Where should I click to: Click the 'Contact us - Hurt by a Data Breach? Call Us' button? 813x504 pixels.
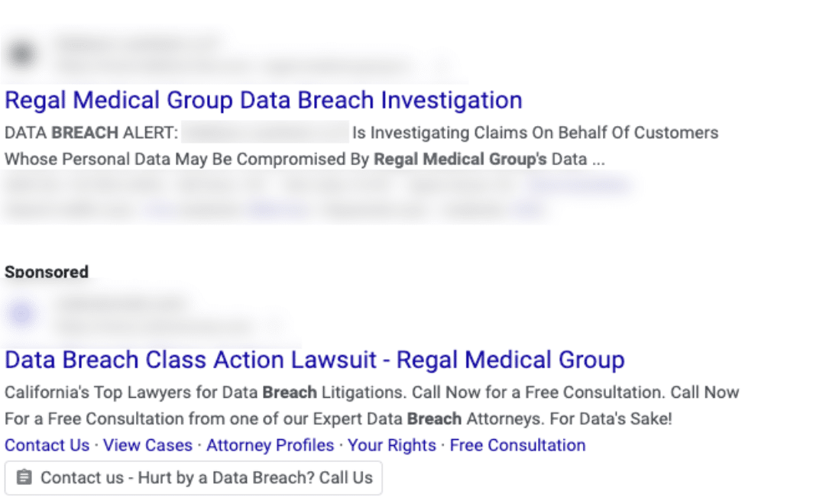[x=194, y=477]
